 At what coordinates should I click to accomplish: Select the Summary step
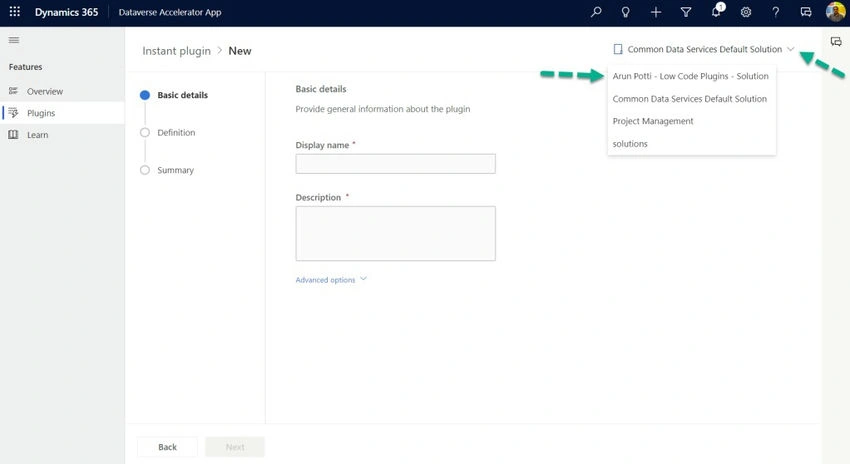167,170
